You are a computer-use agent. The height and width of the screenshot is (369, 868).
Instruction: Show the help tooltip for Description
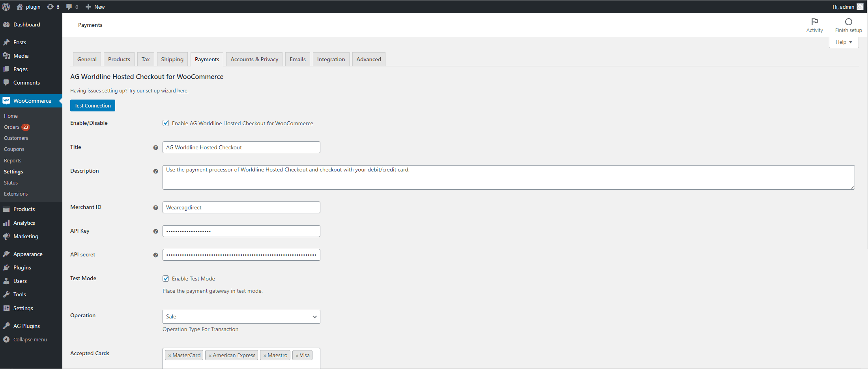click(x=155, y=171)
